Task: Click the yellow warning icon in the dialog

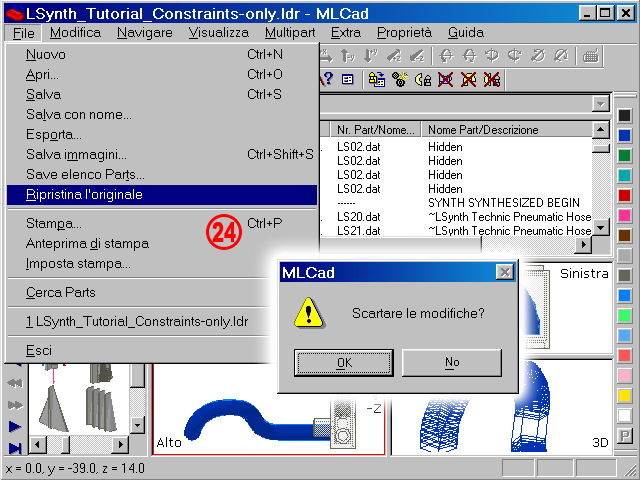Action: click(309, 313)
